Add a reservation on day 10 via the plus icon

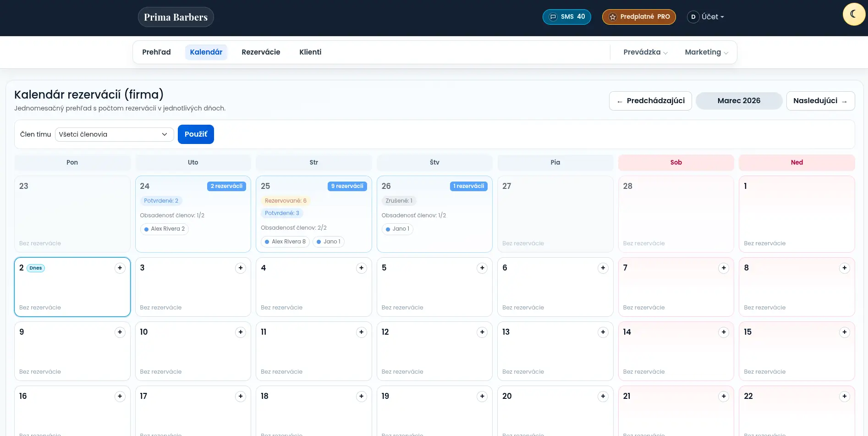[x=240, y=332]
